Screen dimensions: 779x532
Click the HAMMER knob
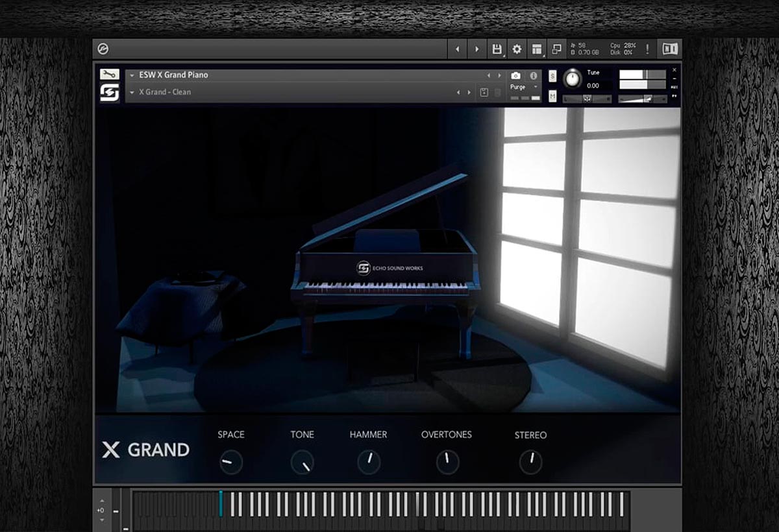369,462
